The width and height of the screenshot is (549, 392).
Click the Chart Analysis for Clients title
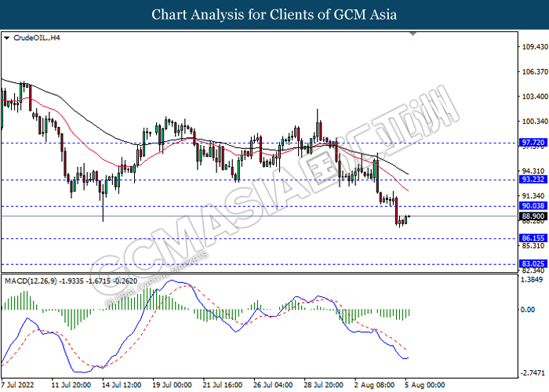click(274, 15)
